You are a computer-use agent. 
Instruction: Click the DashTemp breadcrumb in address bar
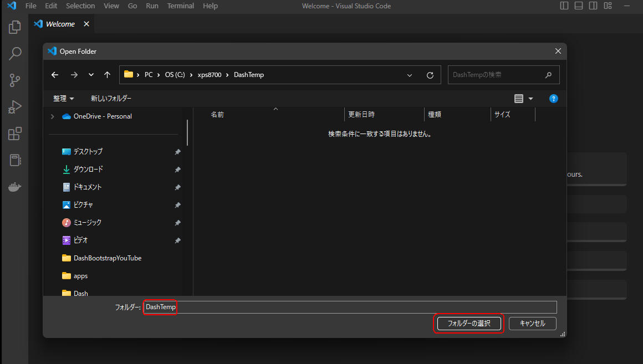tap(249, 75)
